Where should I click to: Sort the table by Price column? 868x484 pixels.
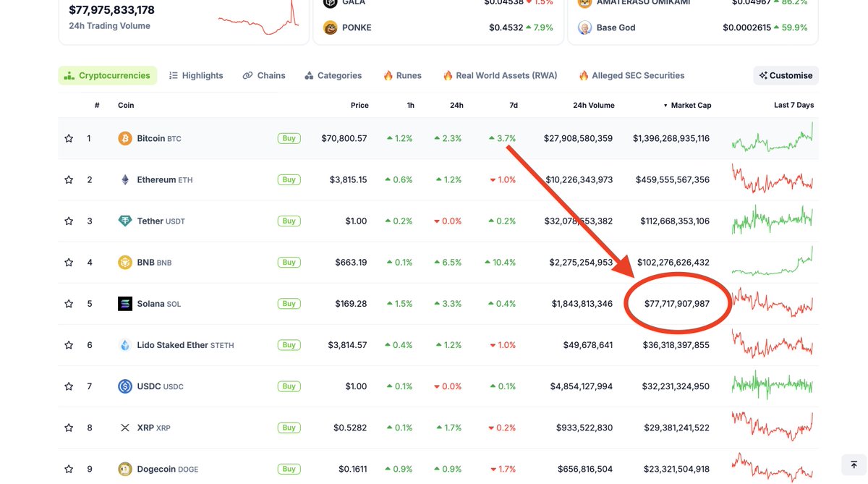point(359,105)
